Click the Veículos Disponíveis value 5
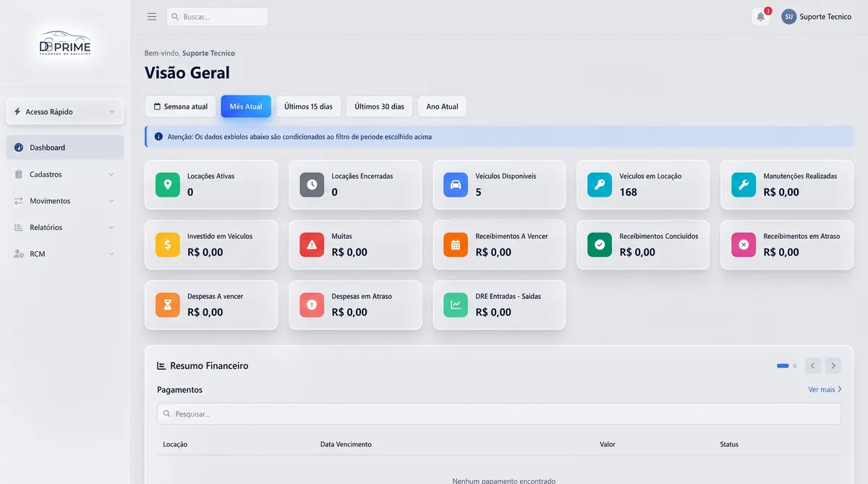 point(478,192)
